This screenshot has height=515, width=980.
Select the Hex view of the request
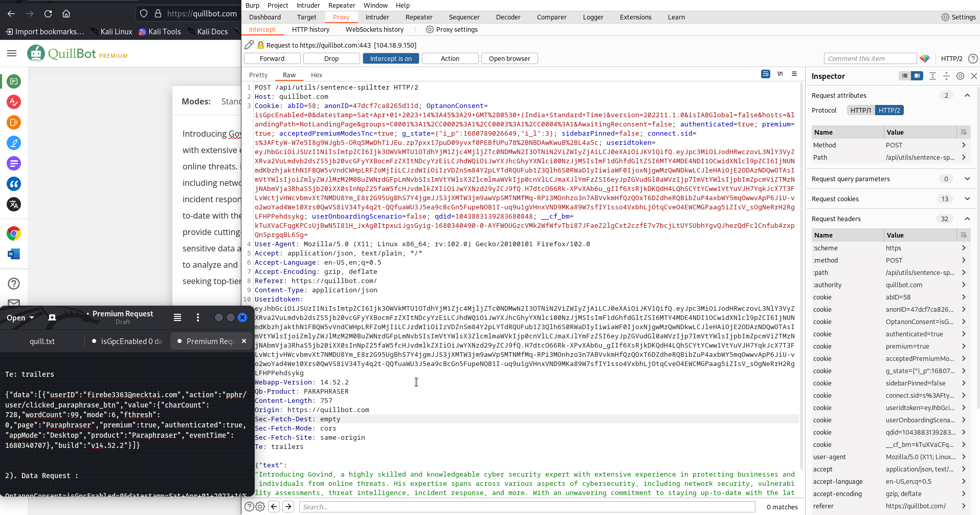(x=317, y=75)
